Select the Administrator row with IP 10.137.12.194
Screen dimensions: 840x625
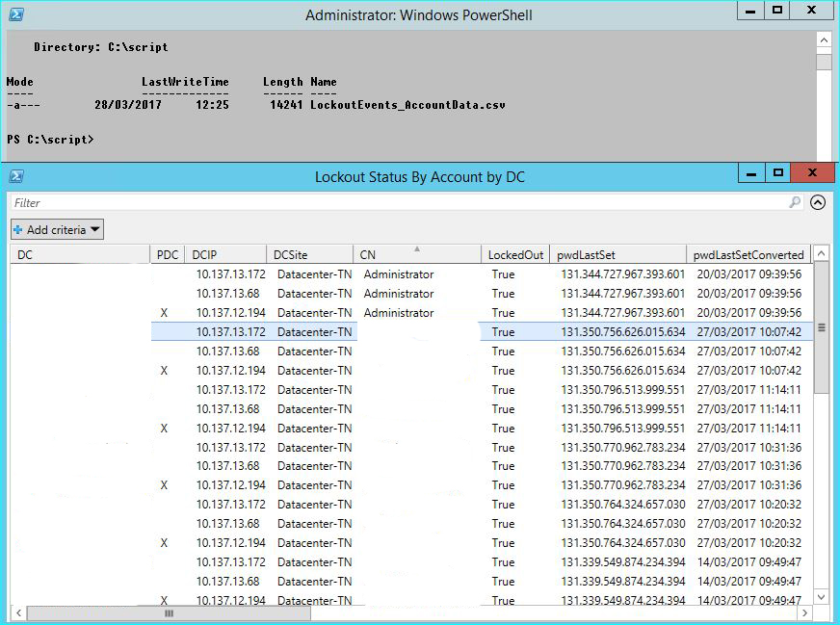[411, 313]
